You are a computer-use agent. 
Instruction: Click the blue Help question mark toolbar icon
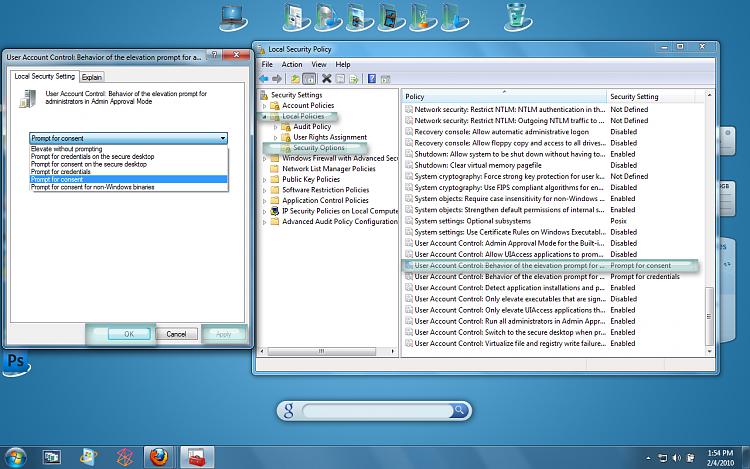[372, 79]
